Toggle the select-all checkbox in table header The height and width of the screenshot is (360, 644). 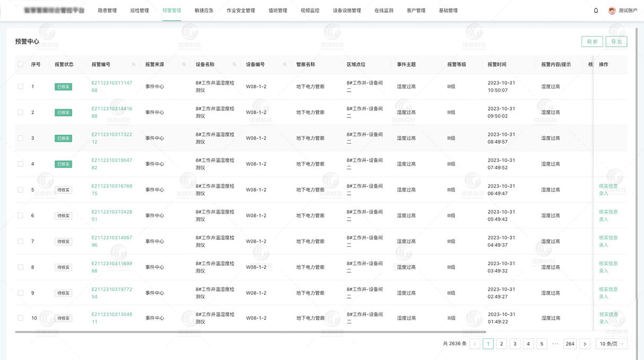click(x=20, y=64)
